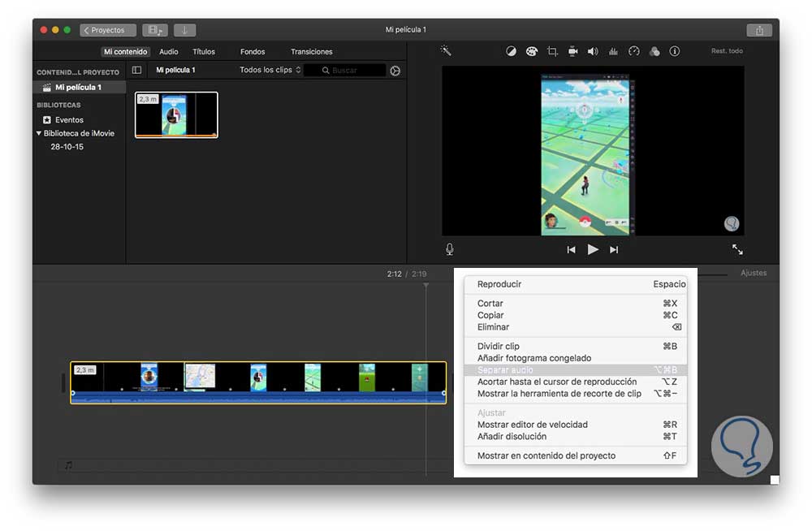Open browser settings gear icon
The width and height of the screenshot is (812, 531).
point(395,71)
